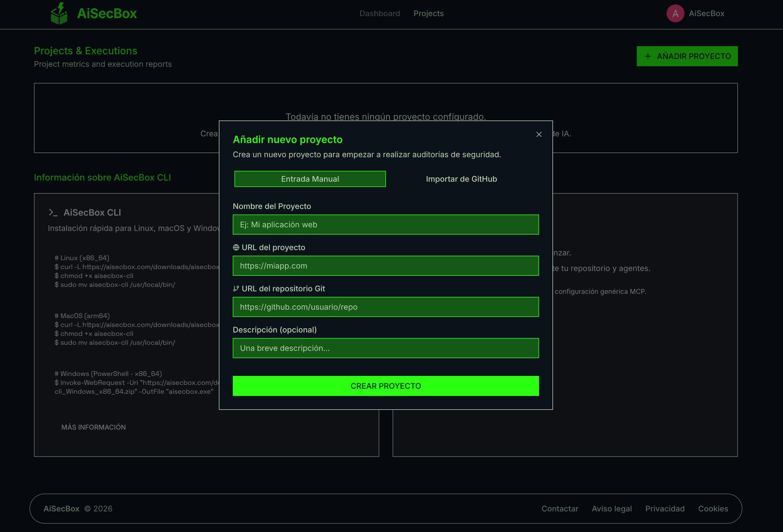Close the Añadir nuevo proyecto dialog
The height and width of the screenshot is (532, 783).
click(x=539, y=134)
